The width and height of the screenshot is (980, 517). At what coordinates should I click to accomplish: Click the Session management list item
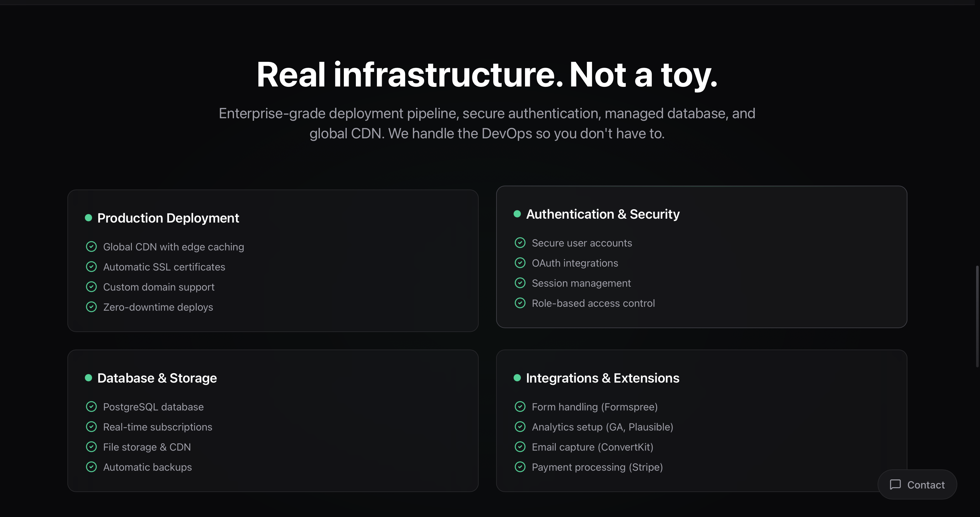pos(581,283)
